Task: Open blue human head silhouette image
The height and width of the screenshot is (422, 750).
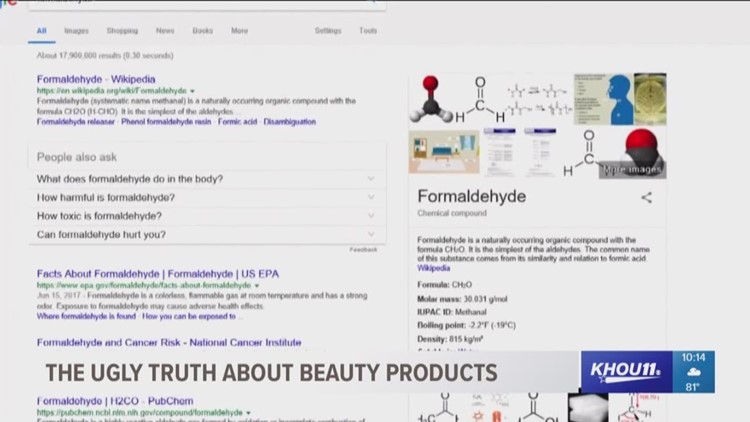Action: click(604, 99)
